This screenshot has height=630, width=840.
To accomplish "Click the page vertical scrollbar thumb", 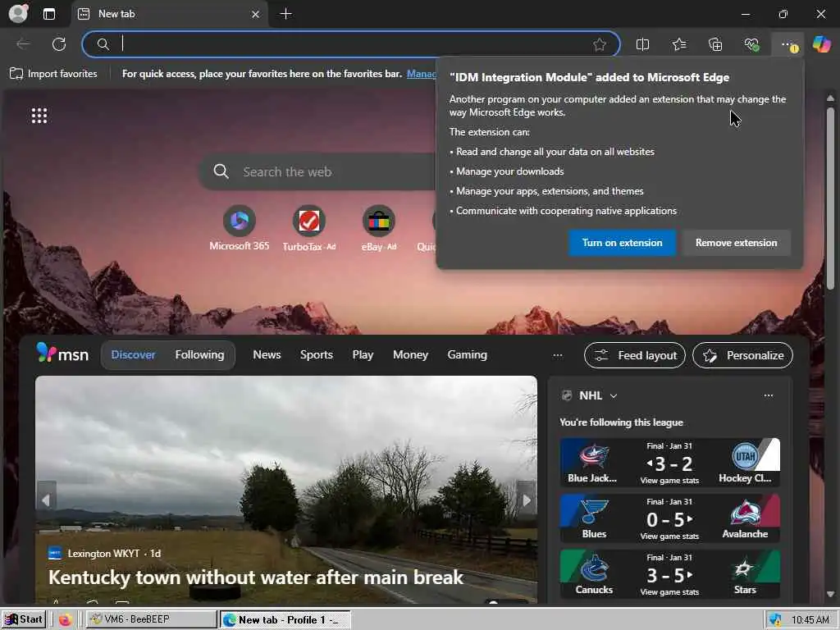I will point(830,199).
